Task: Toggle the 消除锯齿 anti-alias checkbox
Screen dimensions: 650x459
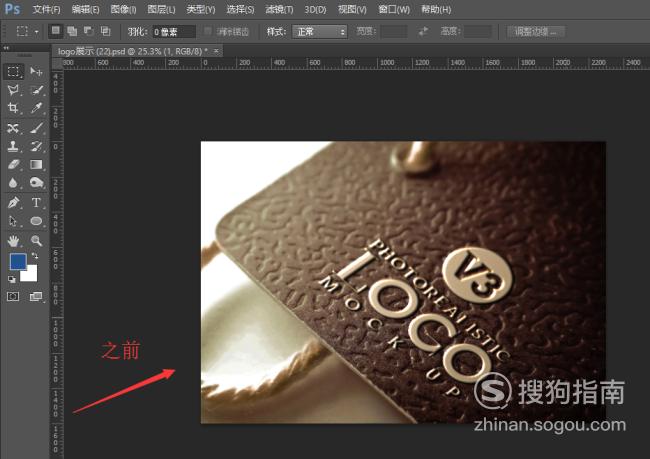Action: click(208, 31)
